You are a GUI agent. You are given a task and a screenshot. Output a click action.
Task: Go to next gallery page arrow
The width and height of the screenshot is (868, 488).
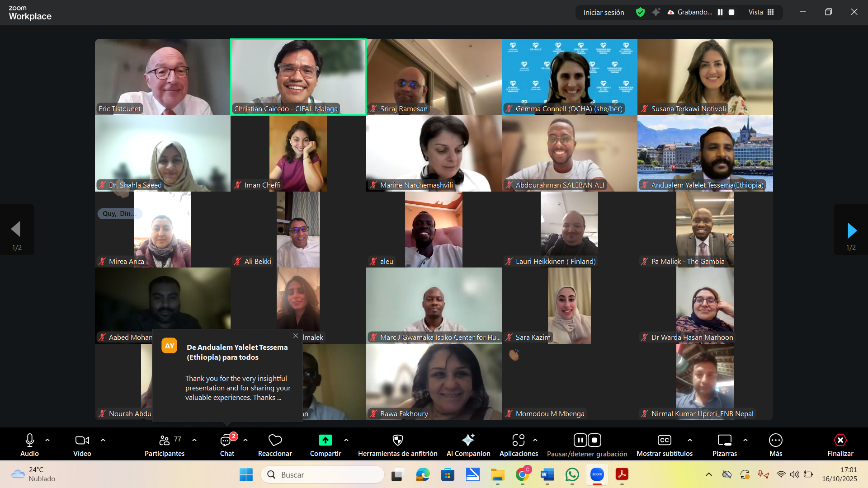[851, 230]
